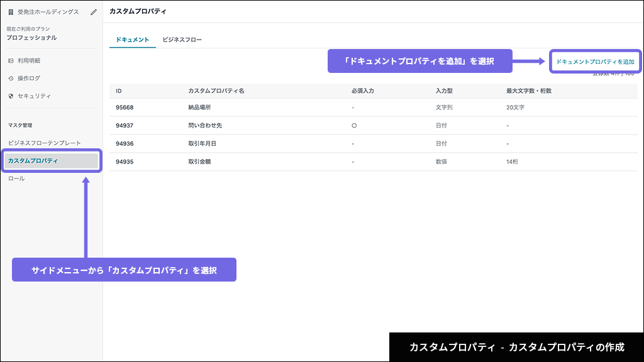This screenshot has height=362, width=644.
Task: Click the 納品場所 property name
Action: point(199,107)
